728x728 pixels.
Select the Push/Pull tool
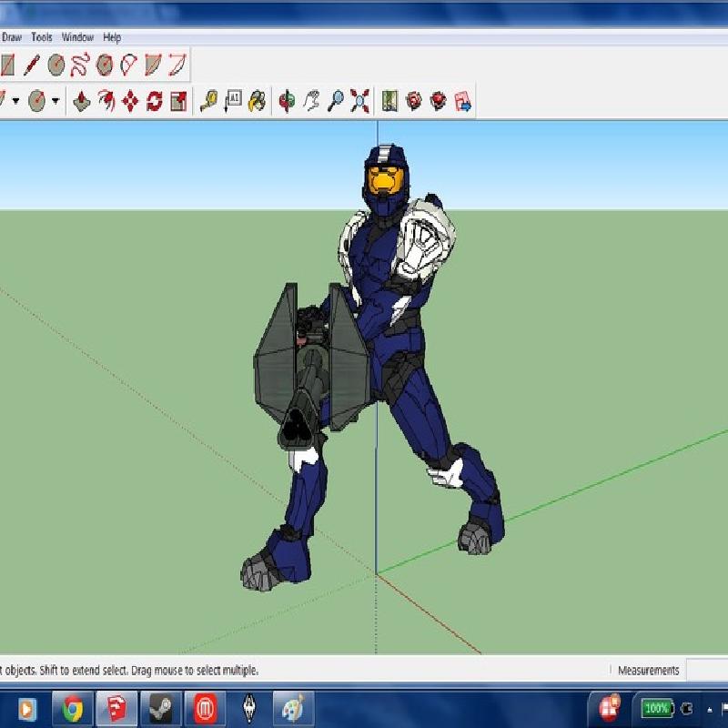click(x=82, y=101)
